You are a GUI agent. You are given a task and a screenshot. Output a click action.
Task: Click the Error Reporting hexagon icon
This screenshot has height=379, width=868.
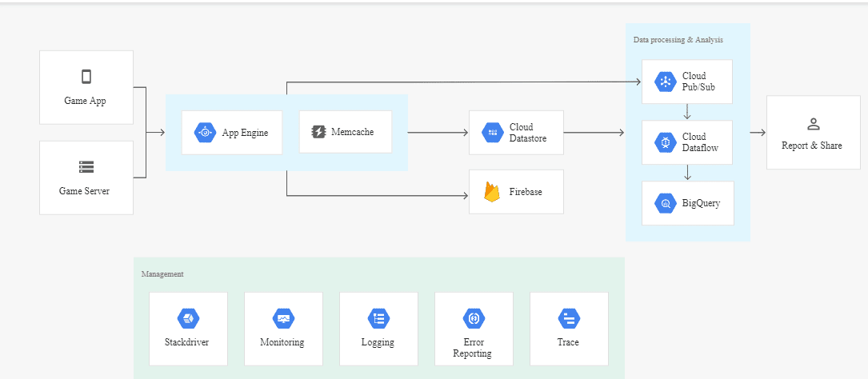pyautogui.click(x=474, y=318)
